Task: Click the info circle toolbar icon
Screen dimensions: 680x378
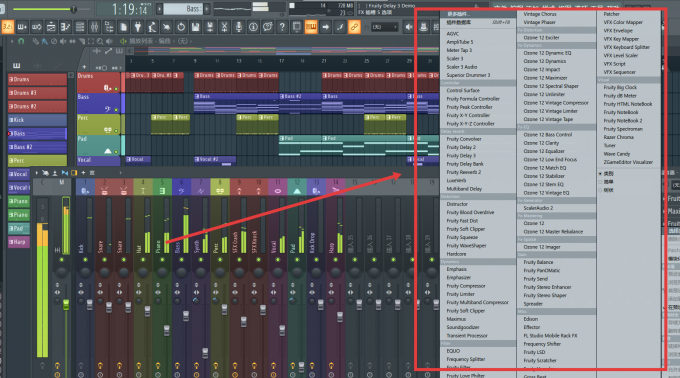Action: point(253,27)
